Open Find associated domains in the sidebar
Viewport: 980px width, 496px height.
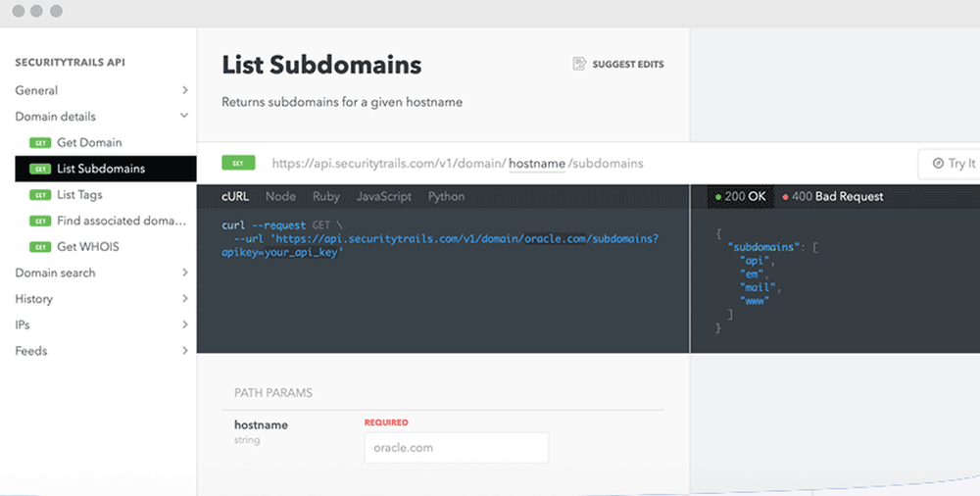121,221
